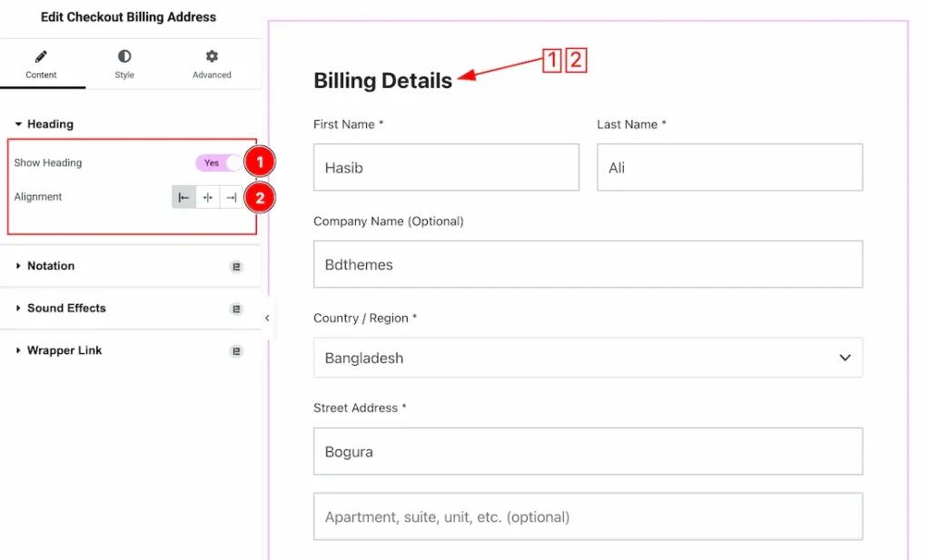Open the Country / Region dropdown

tap(588, 358)
